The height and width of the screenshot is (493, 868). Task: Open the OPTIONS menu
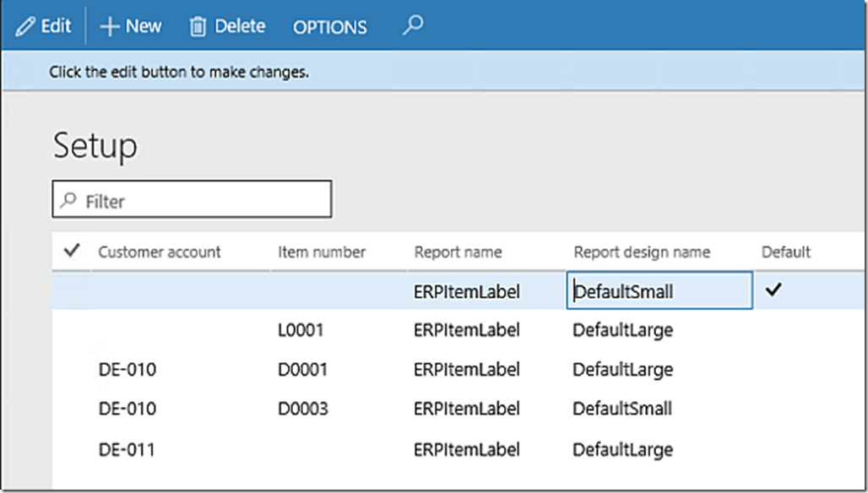click(x=329, y=27)
